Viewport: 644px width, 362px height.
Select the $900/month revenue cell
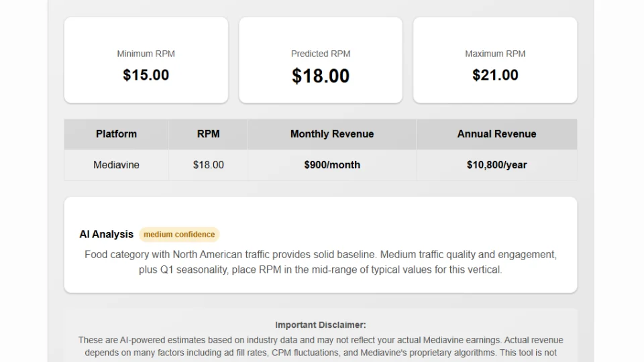click(x=332, y=165)
